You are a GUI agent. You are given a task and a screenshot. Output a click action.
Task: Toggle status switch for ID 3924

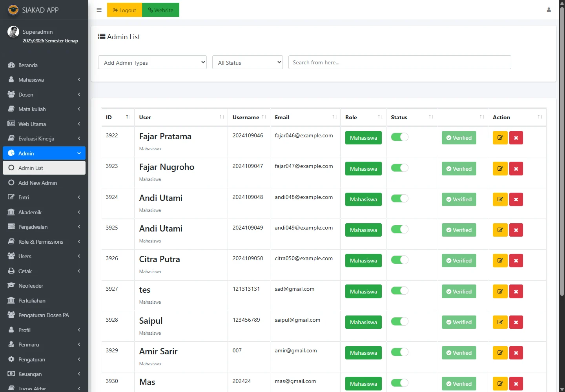click(399, 199)
